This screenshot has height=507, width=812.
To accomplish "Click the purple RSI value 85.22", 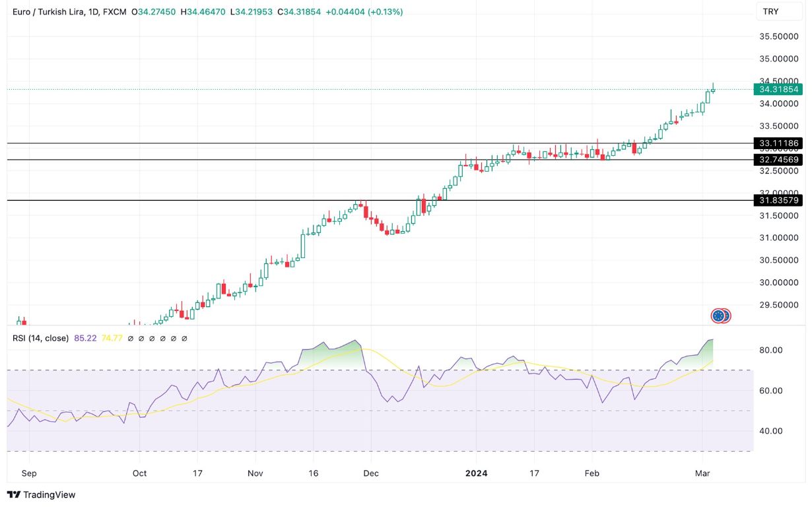I will pos(85,338).
